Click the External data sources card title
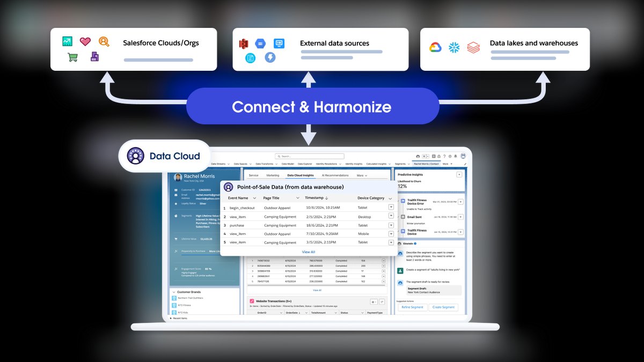 point(334,43)
